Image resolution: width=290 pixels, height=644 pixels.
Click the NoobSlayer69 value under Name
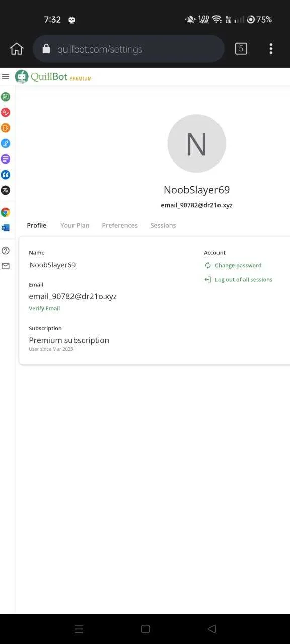coord(52,265)
